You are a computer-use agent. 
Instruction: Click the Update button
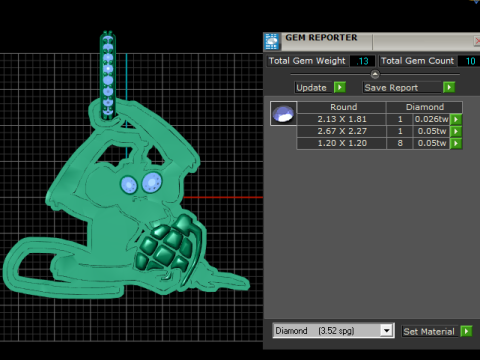(x=314, y=88)
